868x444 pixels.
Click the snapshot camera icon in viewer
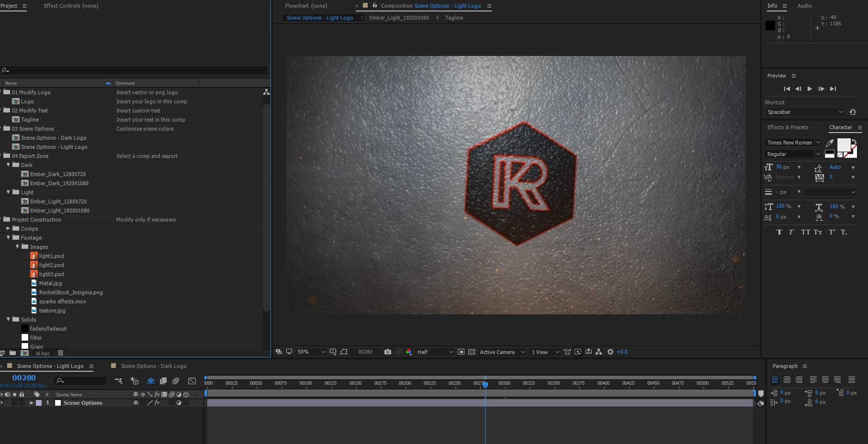tap(388, 352)
